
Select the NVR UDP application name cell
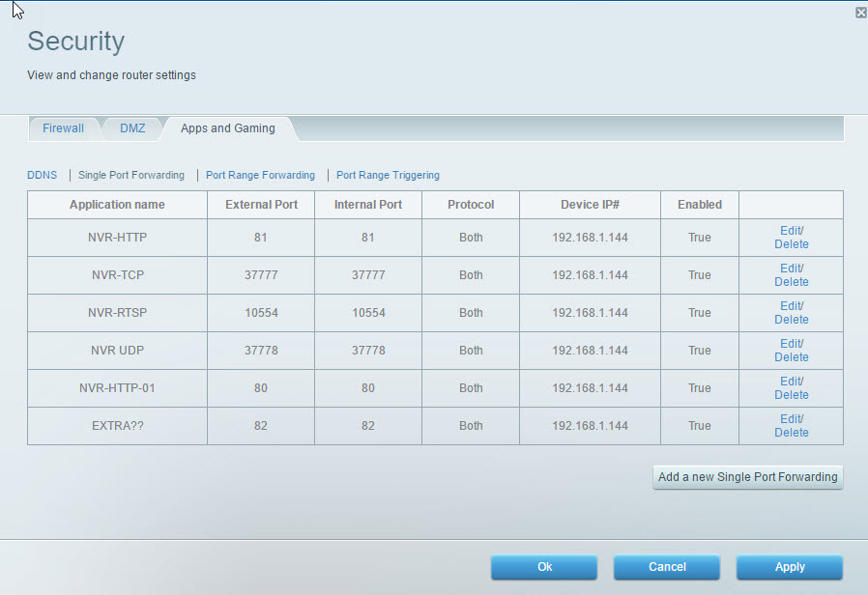[x=117, y=350]
